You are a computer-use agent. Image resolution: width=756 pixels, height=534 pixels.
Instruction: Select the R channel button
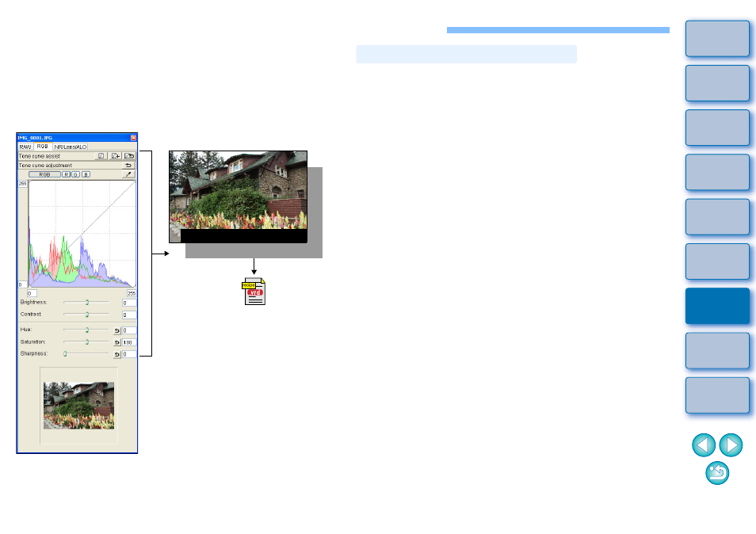(x=66, y=174)
